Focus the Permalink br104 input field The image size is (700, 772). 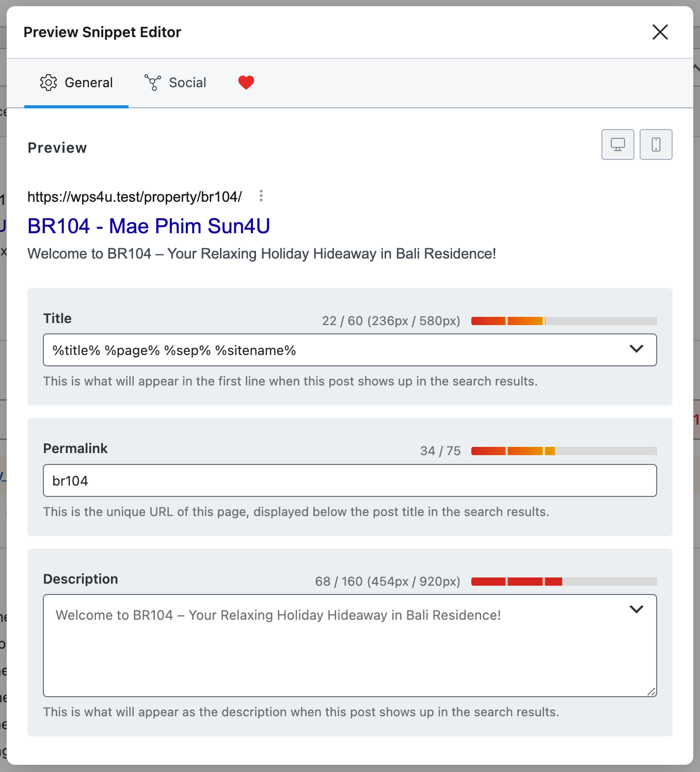[350, 480]
